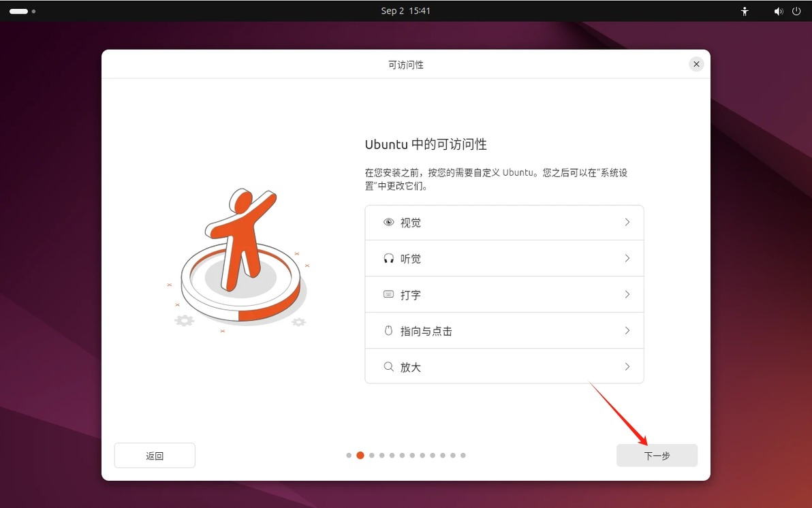Screen dimensions: 812x508
Task: Open the 听觉 settings
Action: [x=504, y=258]
